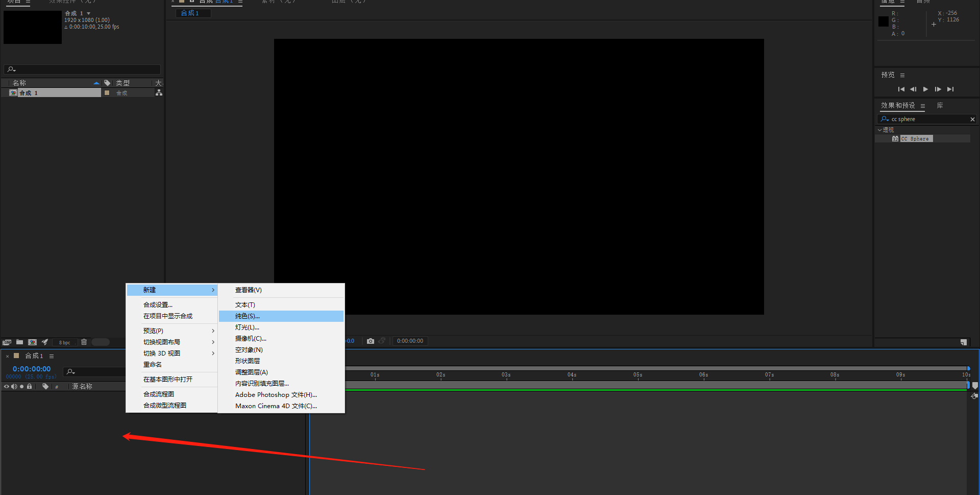
Task: Toggle the 名称 column sort arrow
Action: pyautogui.click(x=96, y=83)
